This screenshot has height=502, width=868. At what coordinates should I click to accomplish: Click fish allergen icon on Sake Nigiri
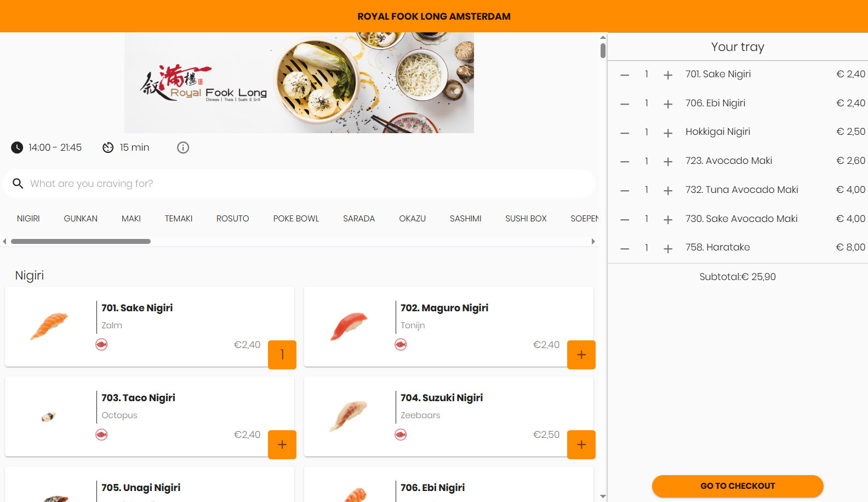tap(101, 345)
